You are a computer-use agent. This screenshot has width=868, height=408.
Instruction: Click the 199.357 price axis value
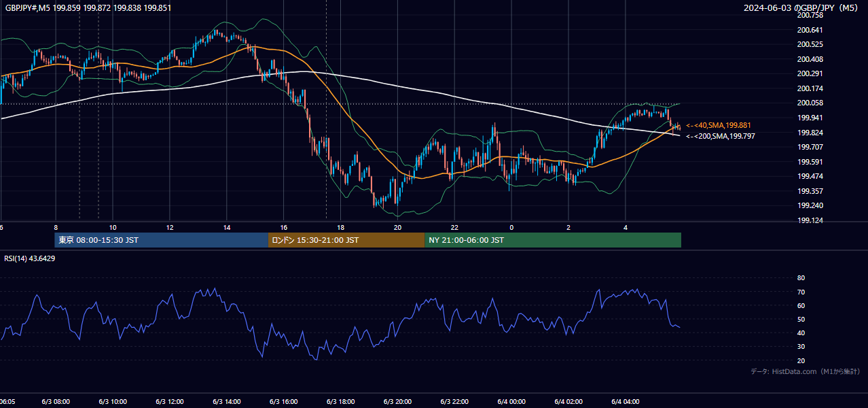click(x=810, y=191)
